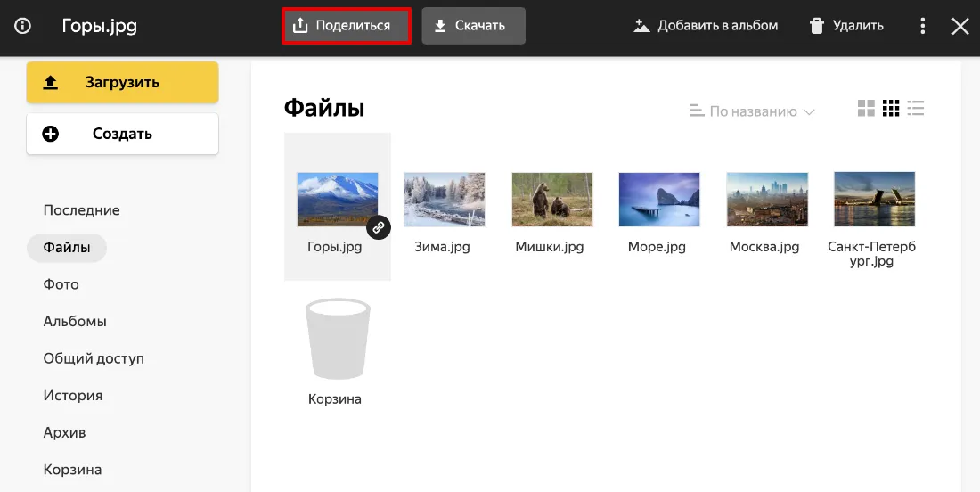Click the link icon on Горы.jpg
Screen dimensions: 980x492
click(x=378, y=227)
